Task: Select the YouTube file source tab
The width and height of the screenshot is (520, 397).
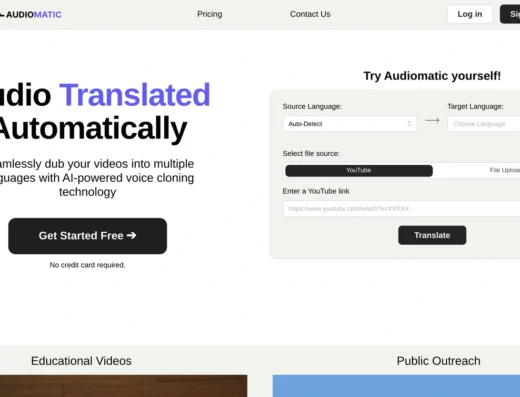Action: point(359,170)
